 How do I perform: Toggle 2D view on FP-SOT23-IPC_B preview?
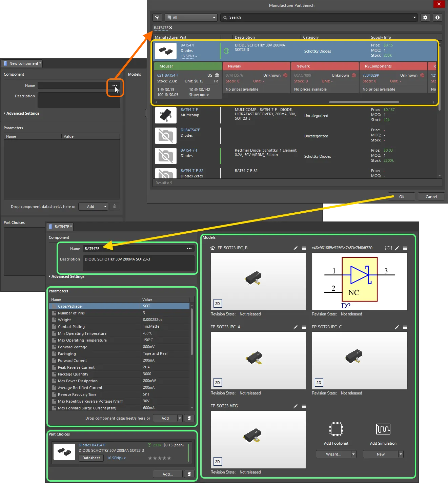pos(218,304)
